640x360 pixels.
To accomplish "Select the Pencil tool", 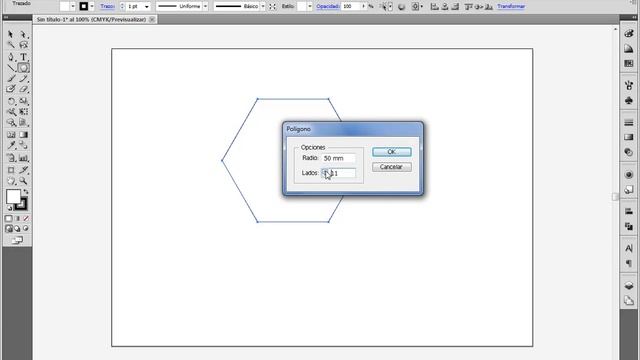I will (x=23, y=78).
